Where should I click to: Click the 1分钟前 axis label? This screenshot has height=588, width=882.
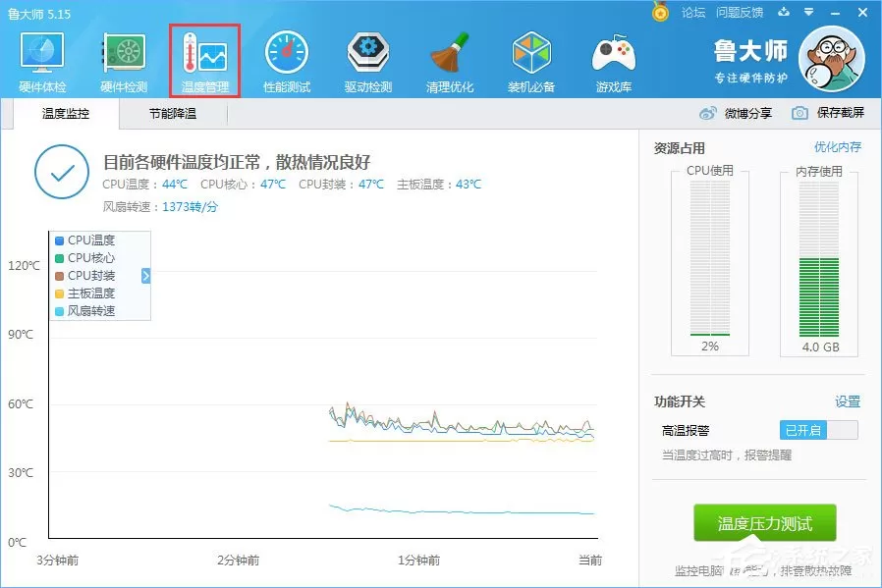(x=419, y=560)
